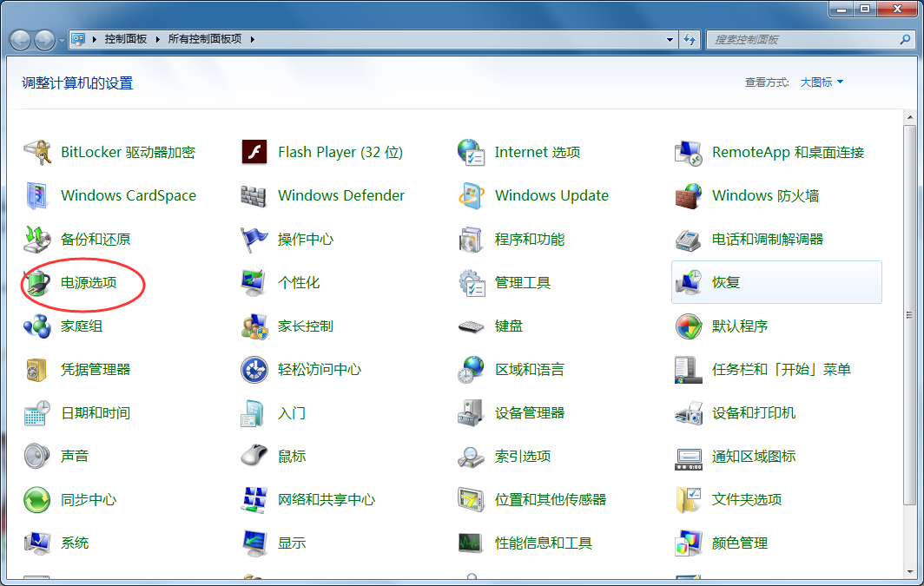Click the 设备和打印机 printer icon
The image size is (924, 586).
[689, 413]
